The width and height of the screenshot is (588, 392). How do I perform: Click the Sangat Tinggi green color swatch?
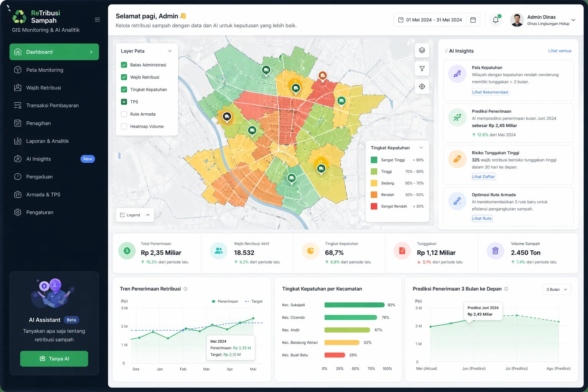(374, 160)
